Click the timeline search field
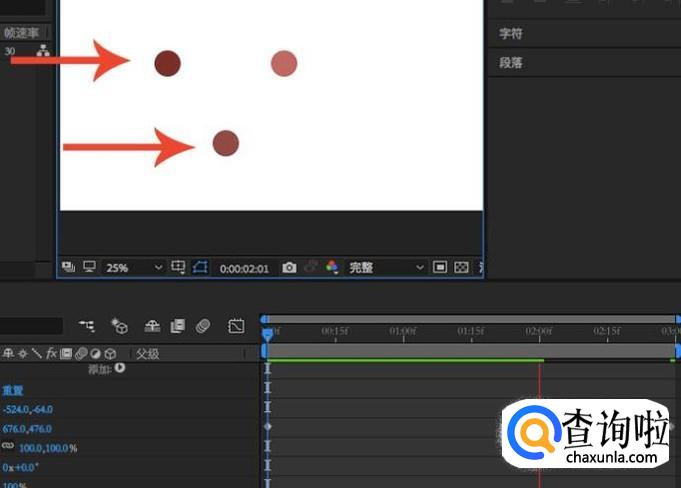Screen dimensions: 681x488 click(x=31, y=326)
